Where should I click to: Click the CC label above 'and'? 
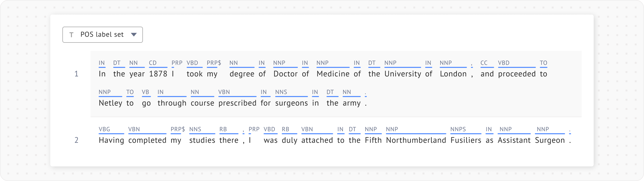pyautogui.click(x=484, y=63)
